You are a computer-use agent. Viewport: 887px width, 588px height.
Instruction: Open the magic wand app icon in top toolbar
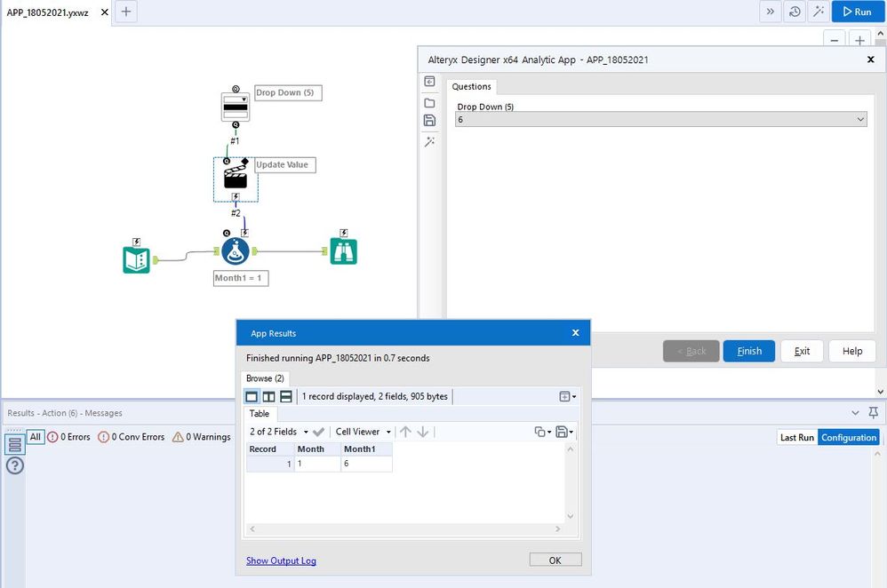pyautogui.click(x=819, y=12)
